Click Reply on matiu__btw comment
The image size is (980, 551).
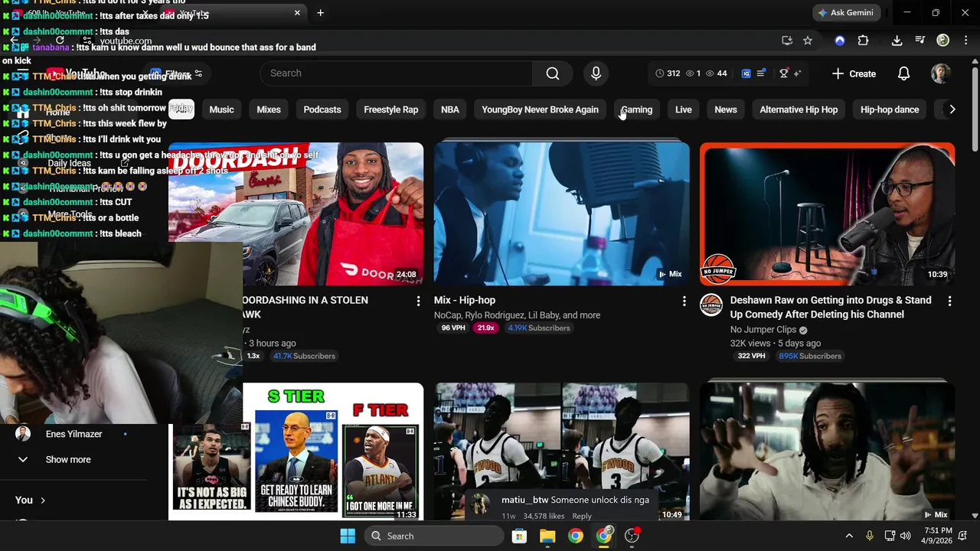point(582,516)
